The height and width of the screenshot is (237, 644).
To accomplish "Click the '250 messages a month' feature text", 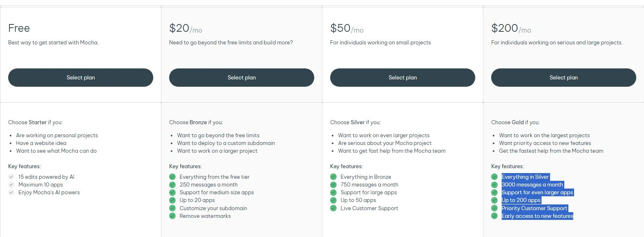I will (x=208, y=184).
